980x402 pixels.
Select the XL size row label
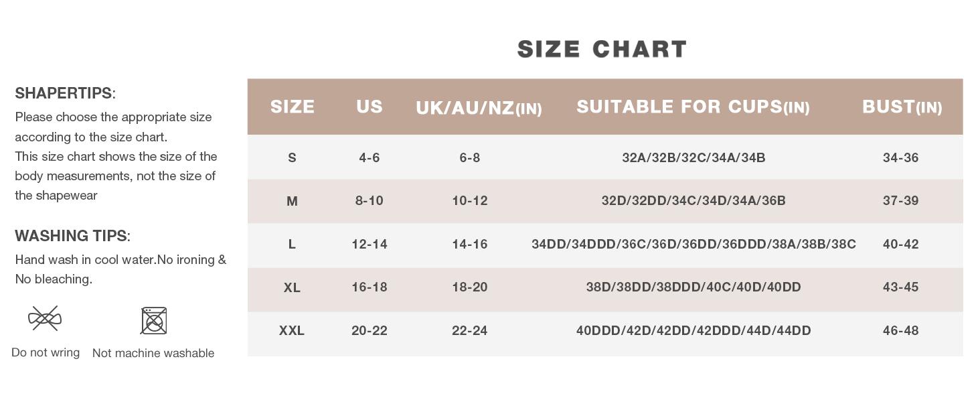[x=292, y=287]
